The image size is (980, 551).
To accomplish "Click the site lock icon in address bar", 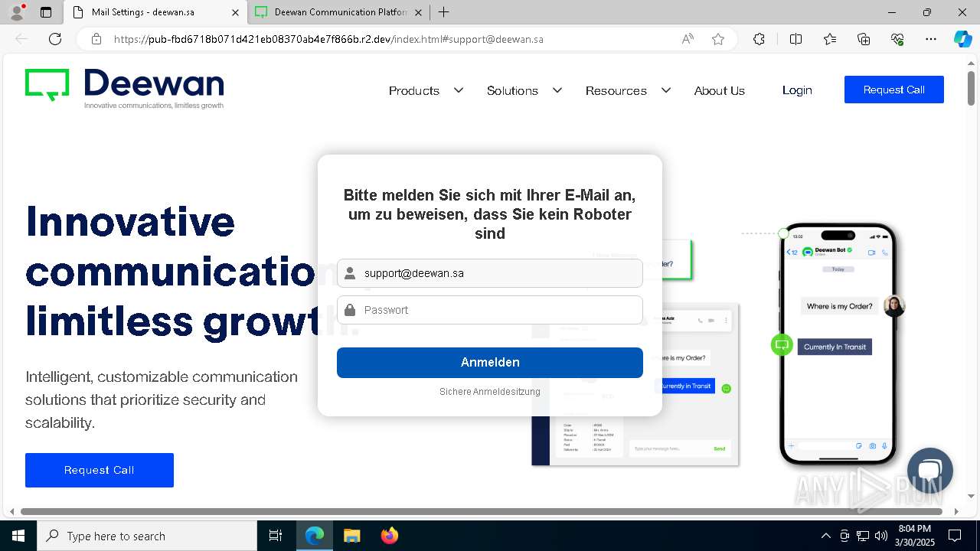I will pos(96,39).
